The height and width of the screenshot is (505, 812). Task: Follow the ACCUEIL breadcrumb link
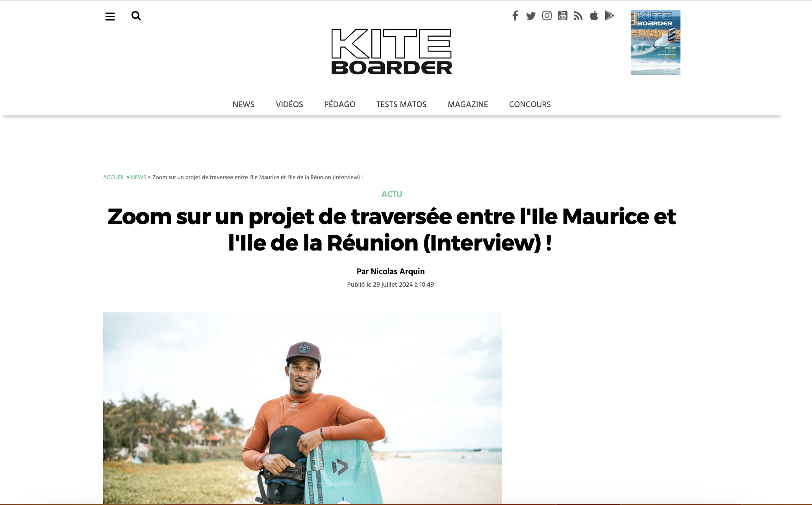[114, 177]
